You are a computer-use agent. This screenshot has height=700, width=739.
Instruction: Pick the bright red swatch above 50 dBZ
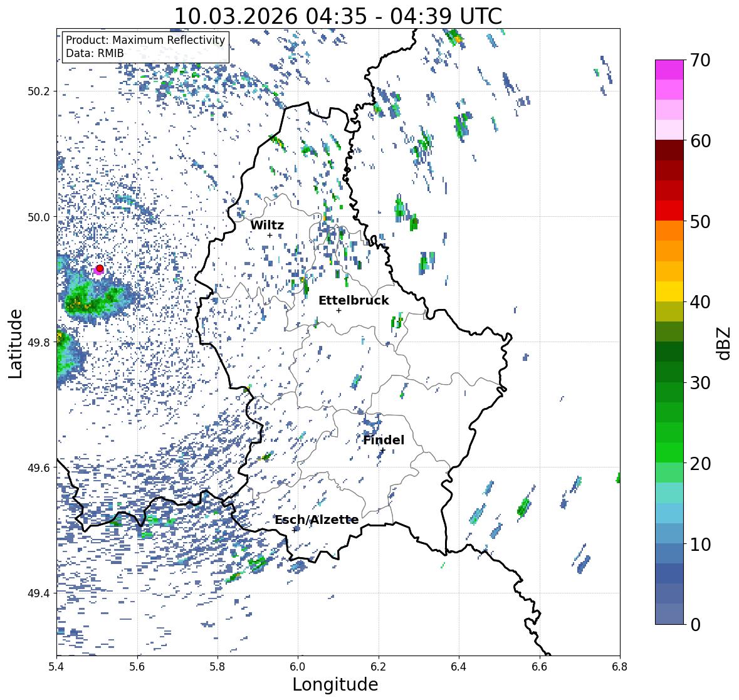tap(669, 211)
